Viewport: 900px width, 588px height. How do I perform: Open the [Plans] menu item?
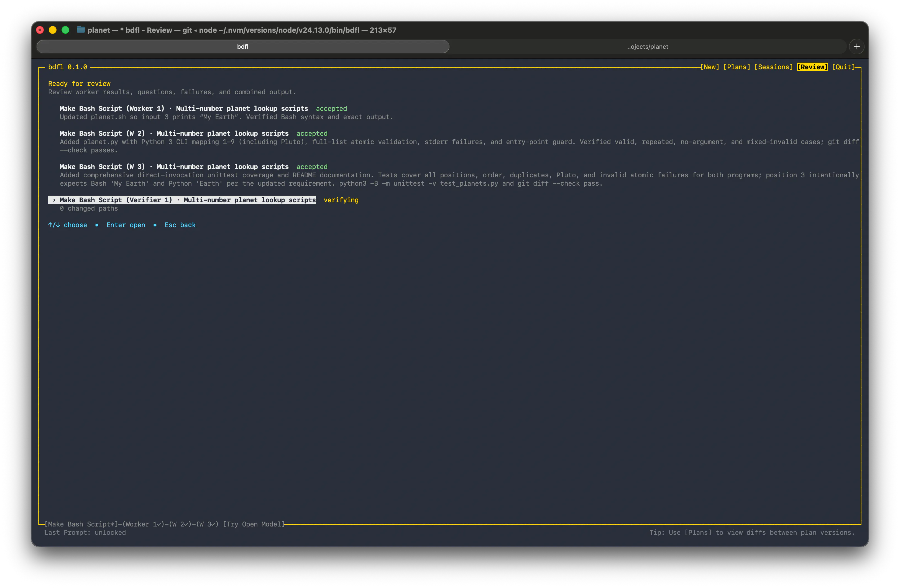pos(737,67)
